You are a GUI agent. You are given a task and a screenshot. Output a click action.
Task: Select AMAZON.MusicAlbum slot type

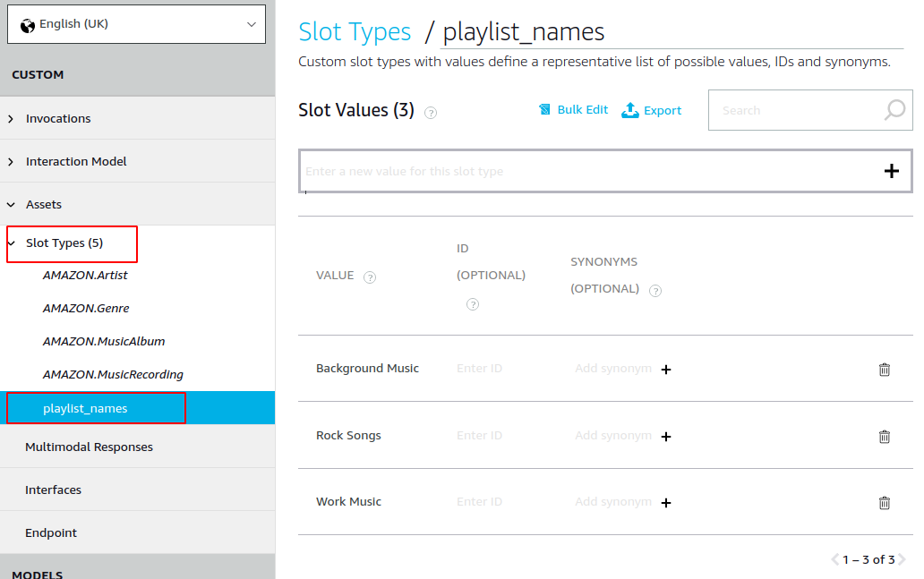point(104,341)
